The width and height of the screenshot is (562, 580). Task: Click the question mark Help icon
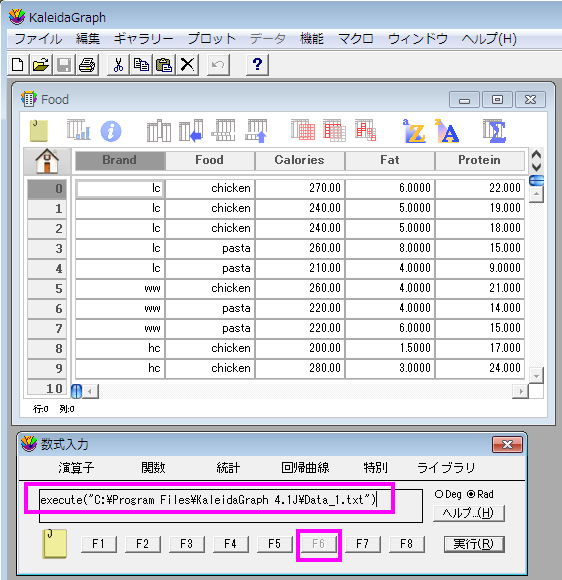click(x=257, y=65)
